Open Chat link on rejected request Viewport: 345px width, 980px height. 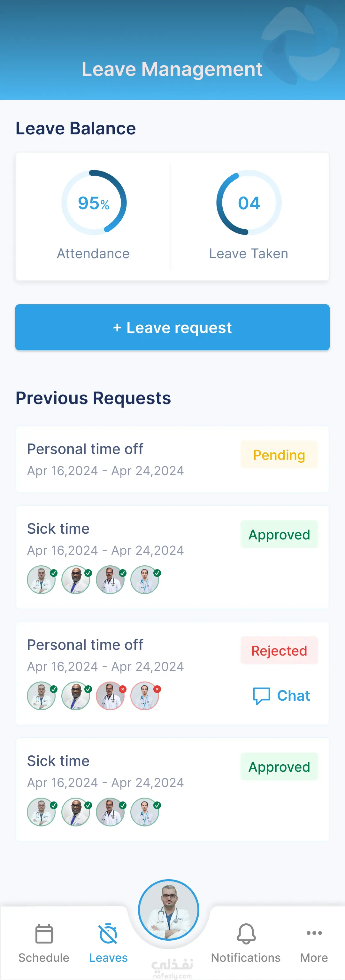point(293,696)
